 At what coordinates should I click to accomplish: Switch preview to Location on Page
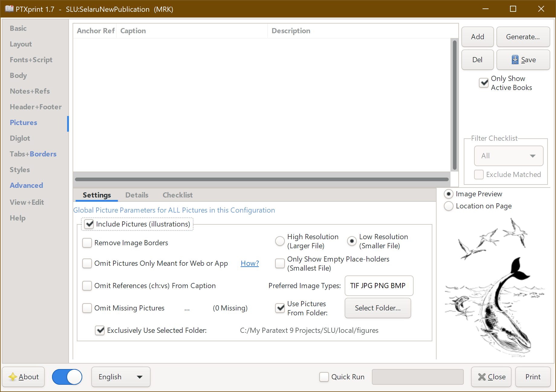[x=449, y=206]
